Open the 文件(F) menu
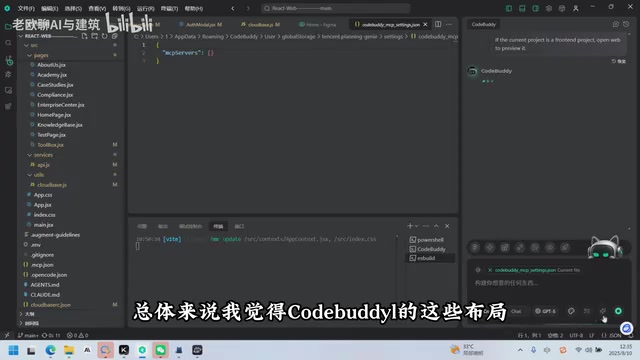Viewport: 640px width, 360px height. pyautogui.click(x=26, y=8)
